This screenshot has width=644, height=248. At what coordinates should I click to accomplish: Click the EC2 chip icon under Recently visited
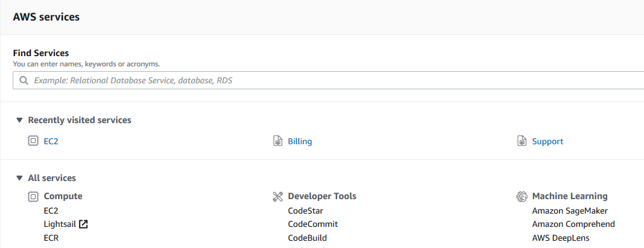[x=33, y=141]
